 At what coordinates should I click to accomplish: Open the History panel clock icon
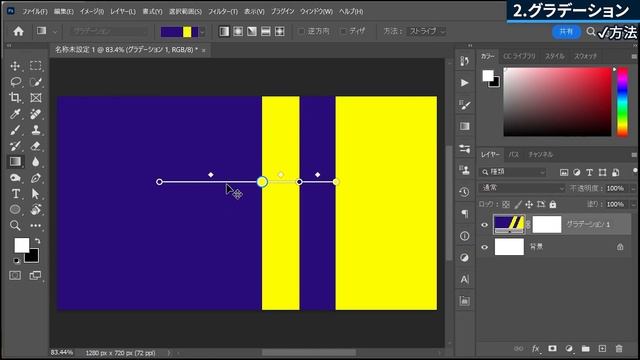coord(464,192)
